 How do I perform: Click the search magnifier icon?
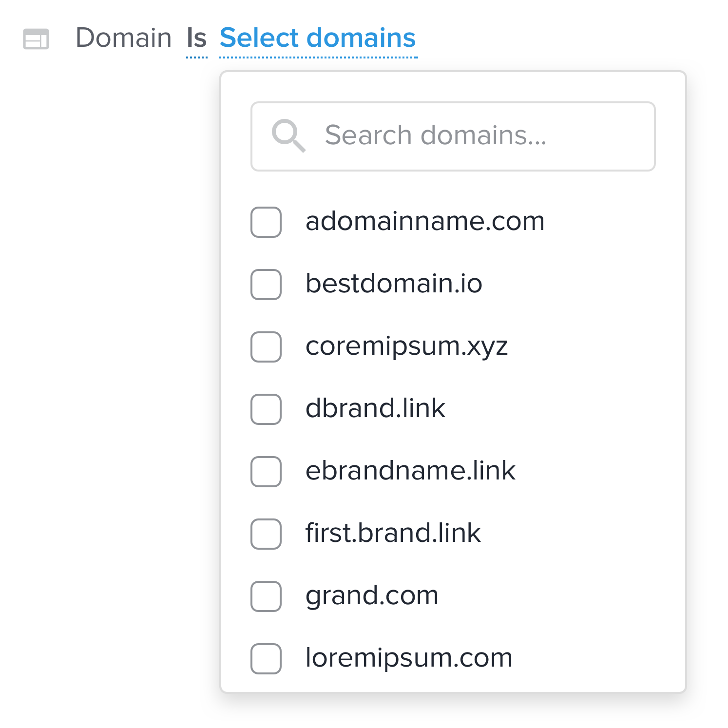[x=288, y=135]
